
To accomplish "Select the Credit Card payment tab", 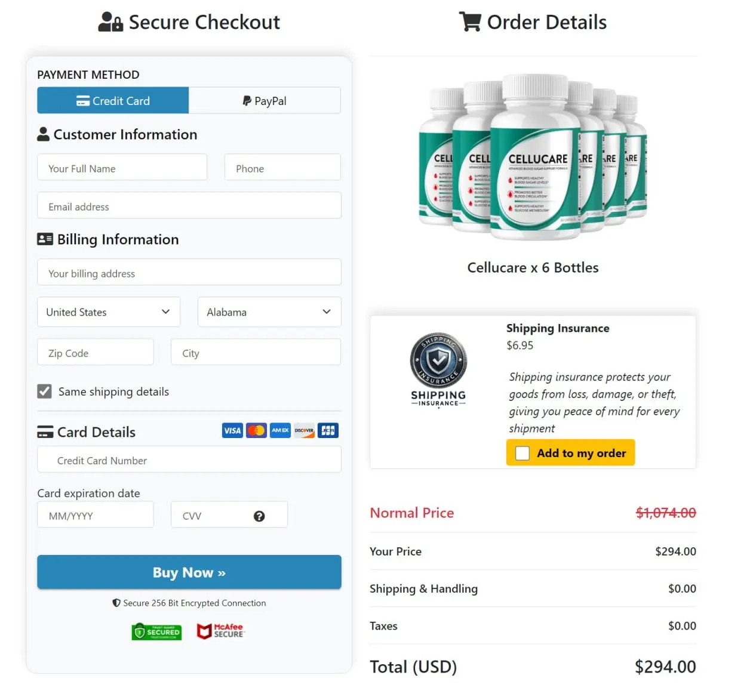I will point(112,100).
